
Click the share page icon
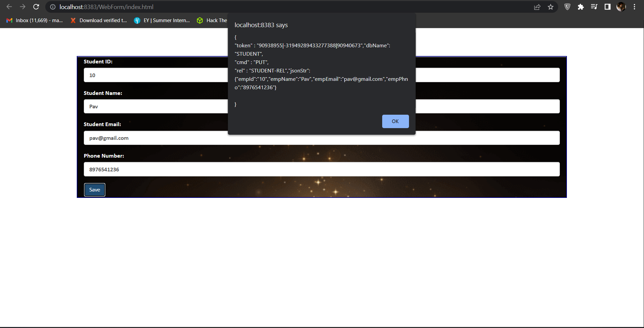point(537,7)
